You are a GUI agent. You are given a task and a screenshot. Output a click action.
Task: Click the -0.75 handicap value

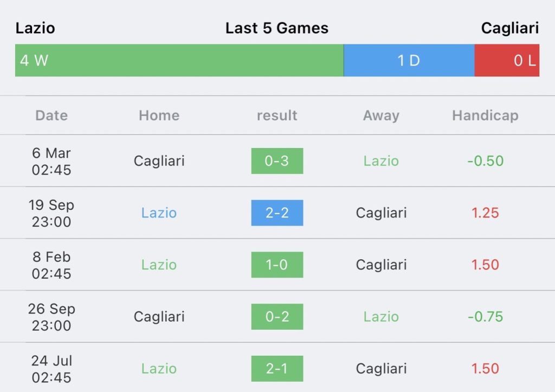[x=485, y=317]
